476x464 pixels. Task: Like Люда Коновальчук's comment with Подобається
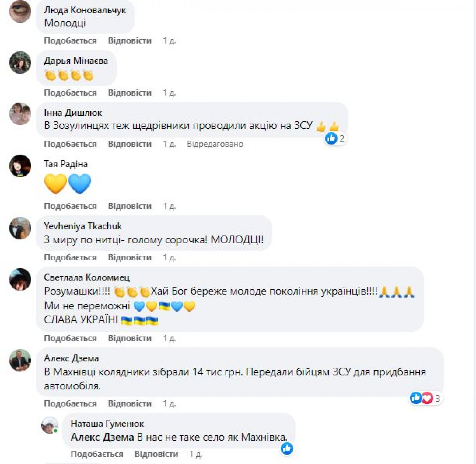click(70, 41)
